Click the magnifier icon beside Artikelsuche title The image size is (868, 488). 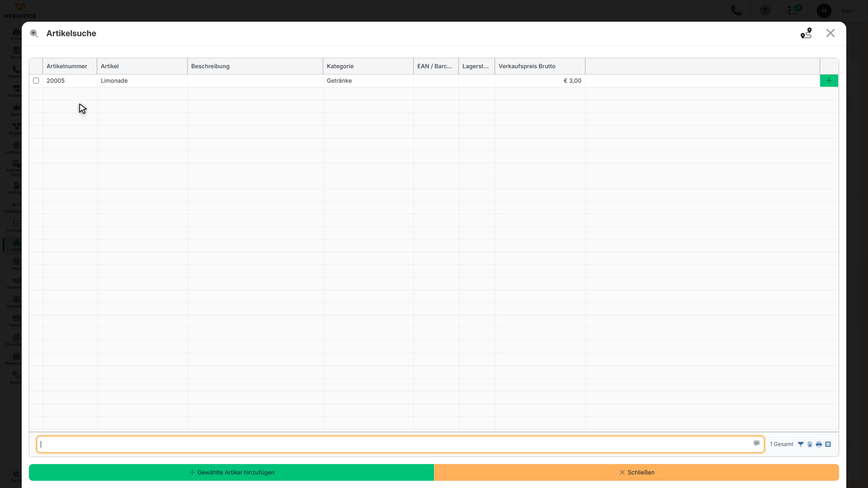click(x=34, y=34)
